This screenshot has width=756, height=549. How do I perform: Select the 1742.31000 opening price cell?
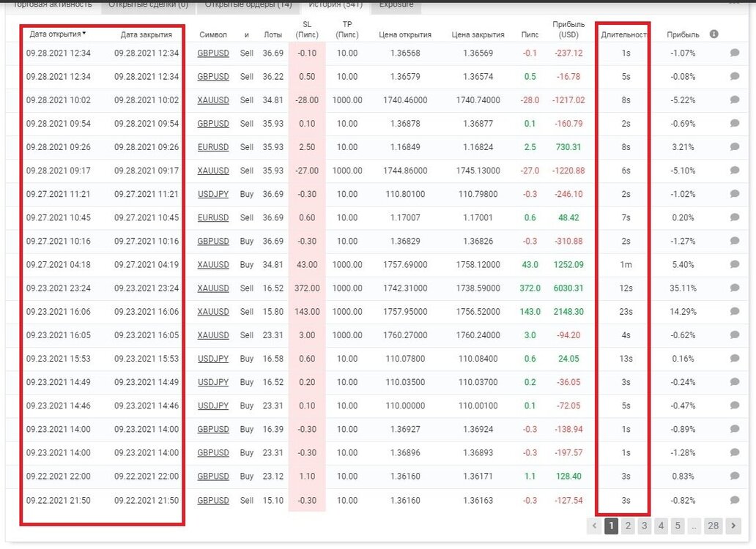pyautogui.click(x=405, y=288)
